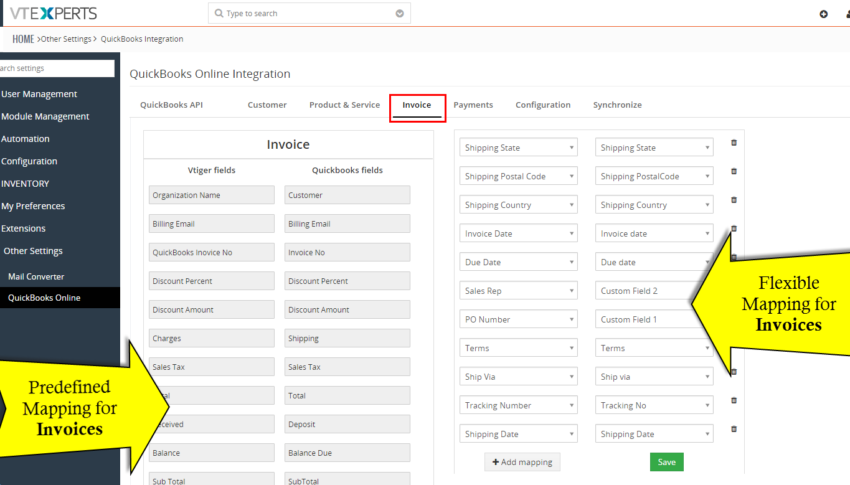This screenshot has height=485, width=850.
Task: Click the Balance Due field
Action: click(347, 453)
